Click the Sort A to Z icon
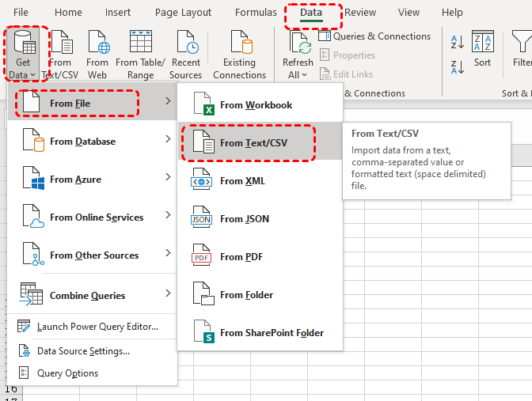This screenshot has width=532, height=401. (458, 42)
